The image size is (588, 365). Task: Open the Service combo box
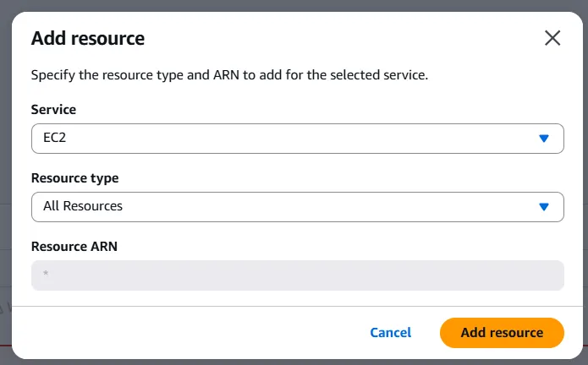coord(297,139)
